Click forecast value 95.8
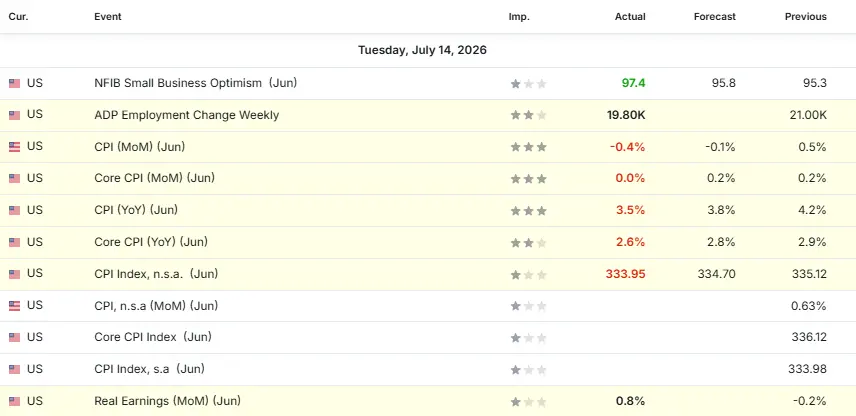The width and height of the screenshot is (856, 416). click(x=724, y=83)
